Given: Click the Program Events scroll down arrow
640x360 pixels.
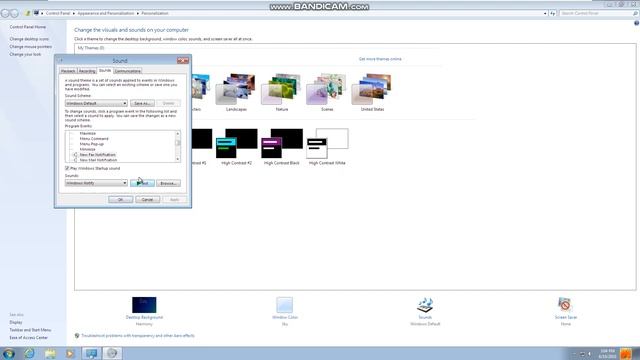Looking at the screenshot, I should click(x=178, y=159).
